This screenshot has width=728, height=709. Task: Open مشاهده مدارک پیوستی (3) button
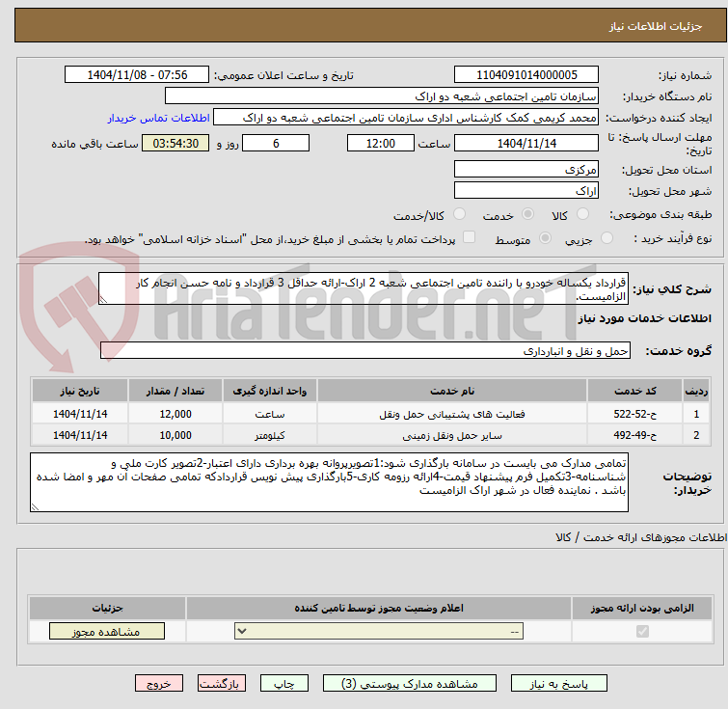409,684
